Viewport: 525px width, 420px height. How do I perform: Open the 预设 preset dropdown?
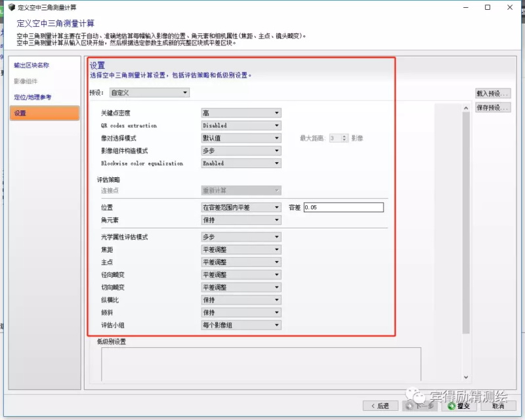pos(149,93)
